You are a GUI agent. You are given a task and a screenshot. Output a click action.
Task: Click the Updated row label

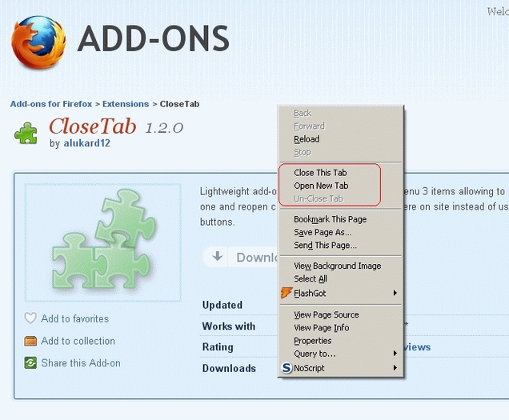[x=222, y=305]
